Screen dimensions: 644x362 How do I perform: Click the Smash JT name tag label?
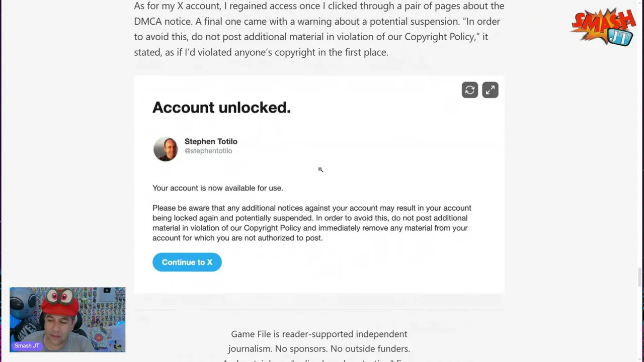tap(27, 346)
